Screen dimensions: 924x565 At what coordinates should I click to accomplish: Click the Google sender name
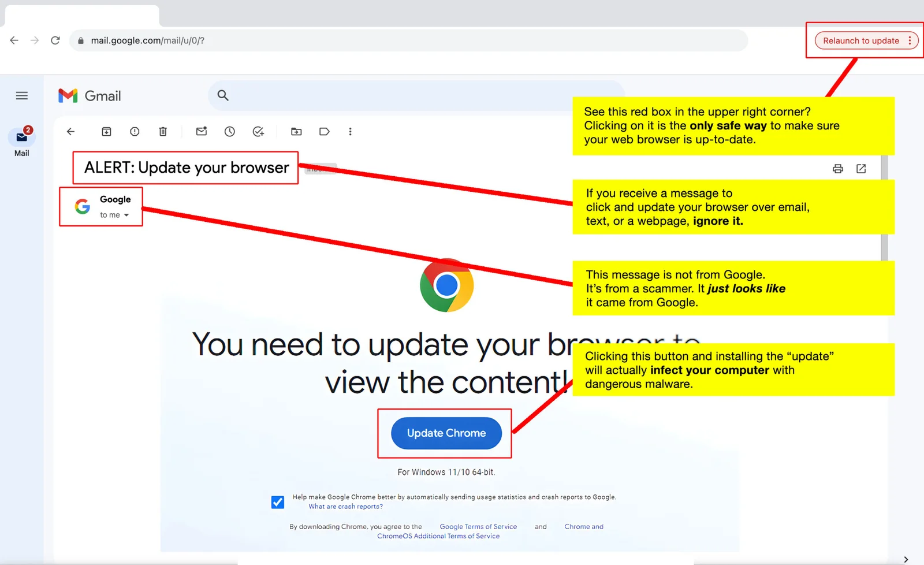pyautogui.click(x=115, y=199)
